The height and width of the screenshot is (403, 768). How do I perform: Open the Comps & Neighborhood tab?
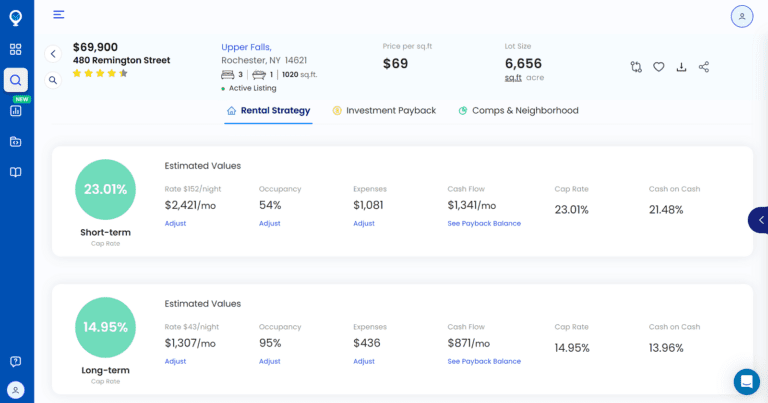tap(518, 111)
